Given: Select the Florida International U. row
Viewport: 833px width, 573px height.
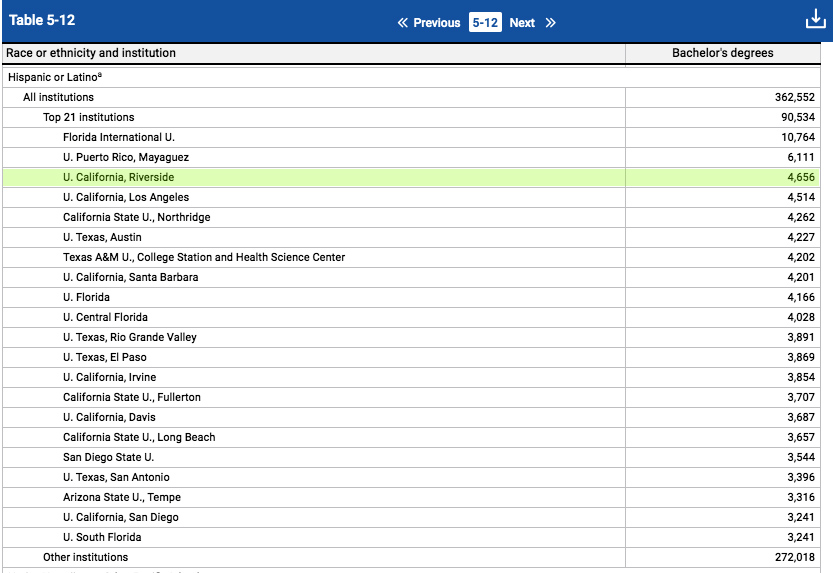Looking at the screenshot, I should point(411,138).
